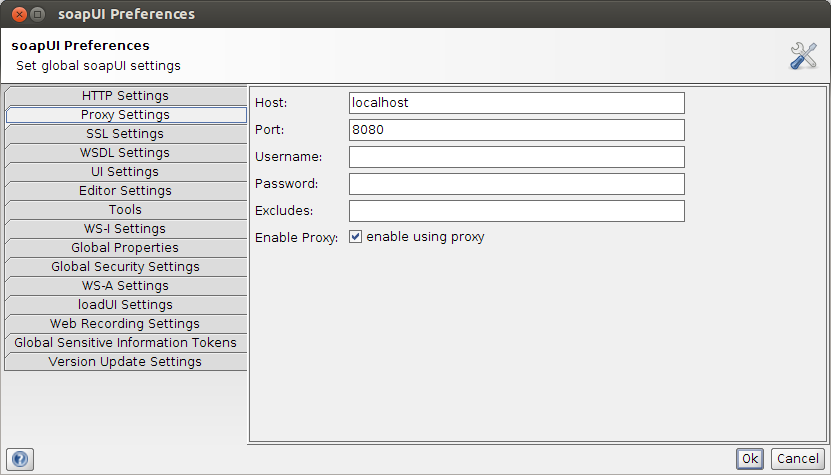Toggle the enable using proxy checkbox
The image size is (831, 475).
coord(355,237)
